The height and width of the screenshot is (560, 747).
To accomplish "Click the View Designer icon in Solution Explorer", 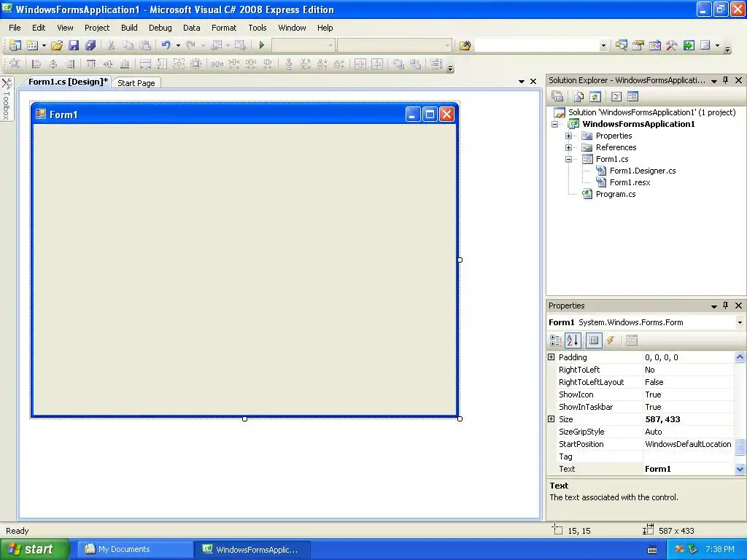I will [632, 97].
